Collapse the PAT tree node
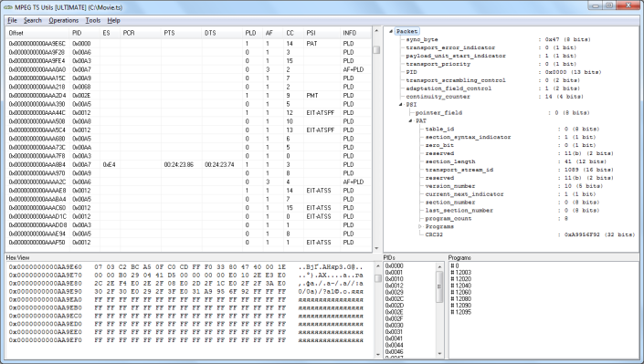Image resolution: width=644 pixels, height=364 pixels. tap(410, 121)
